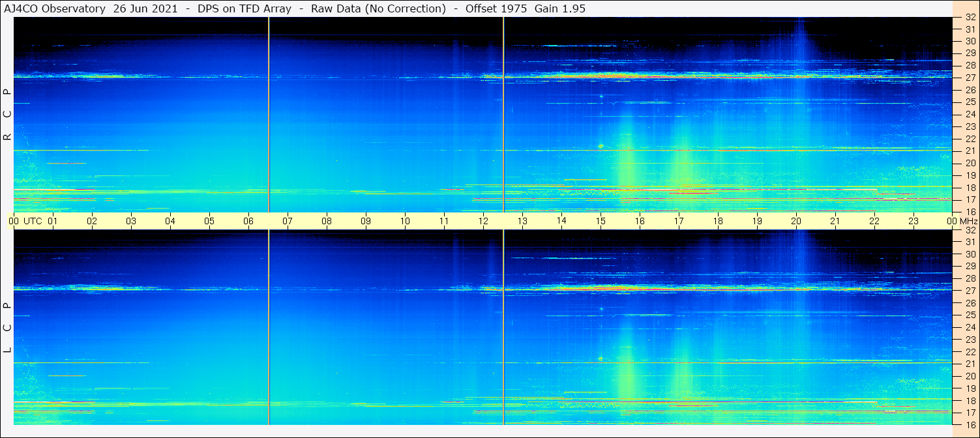Viewport: 980px width, 438px height.
Task: Click the 19 MHz tick of RCP panel
Action: [970, 175]
